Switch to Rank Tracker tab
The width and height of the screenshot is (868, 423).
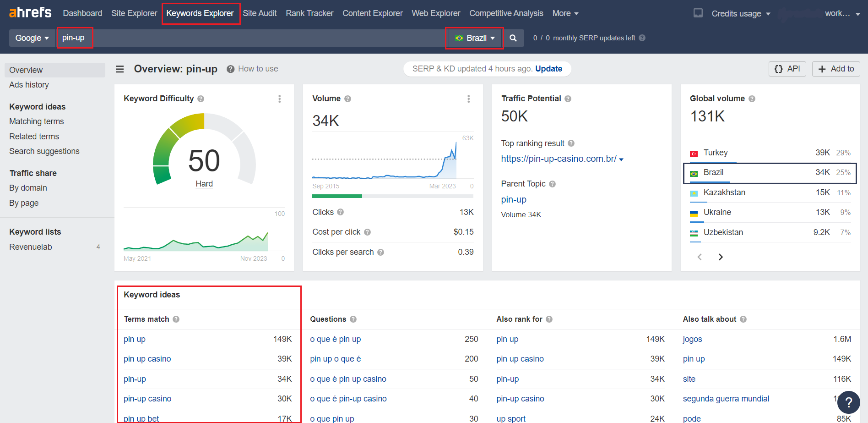coord(309,13)
